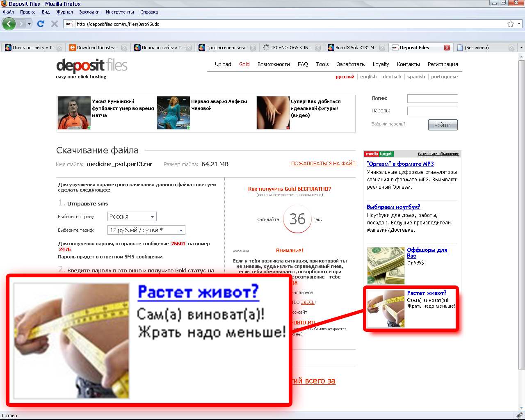Open the Инструменты menu
Screen dimensions: 525x420
[x=120, y=12]
